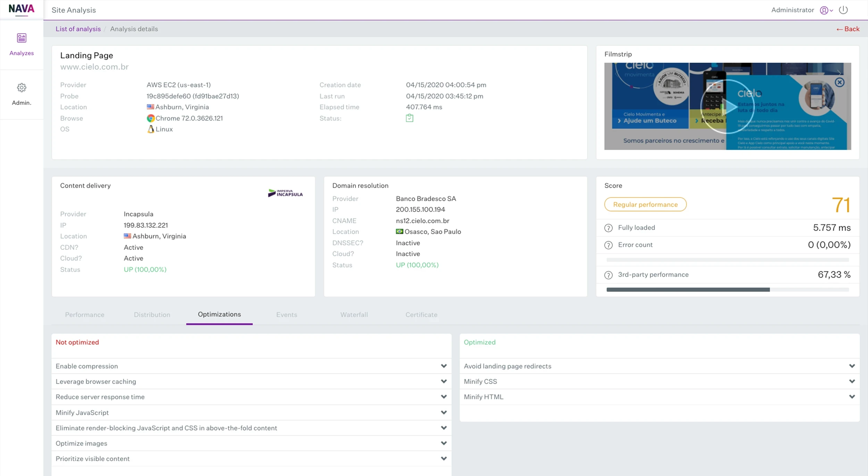Image resolution: width=868 pixels, height=476 pixels.
Task: Click the US flag in Content delivery location
Action: pyautogui.click(x=127, y=236)
